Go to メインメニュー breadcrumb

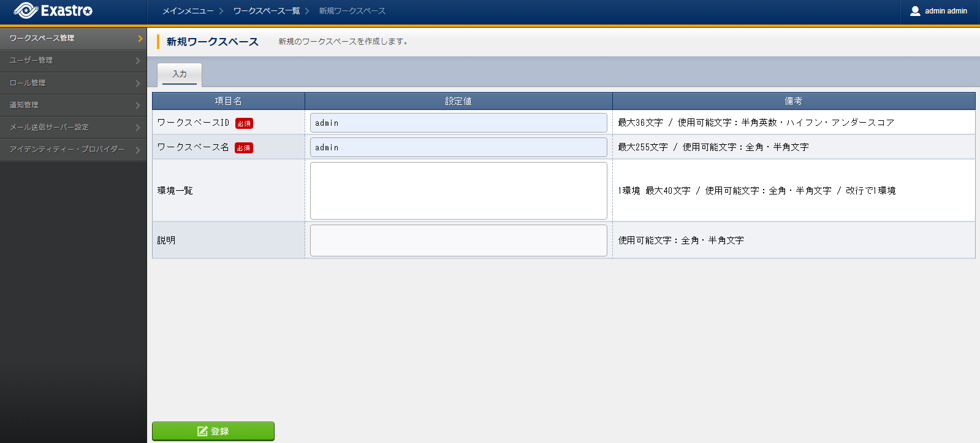(x=188, y=11)
